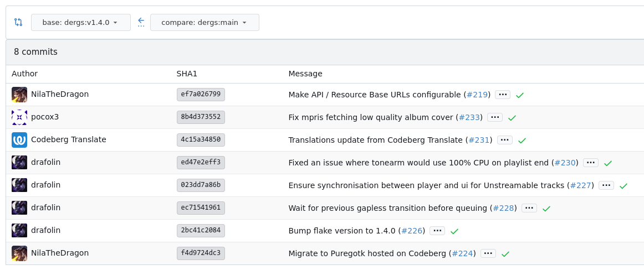This screenshot has height=270, width=644.
Task: Open the compare: dergs:main dropdown
Action: coord(204,23)
